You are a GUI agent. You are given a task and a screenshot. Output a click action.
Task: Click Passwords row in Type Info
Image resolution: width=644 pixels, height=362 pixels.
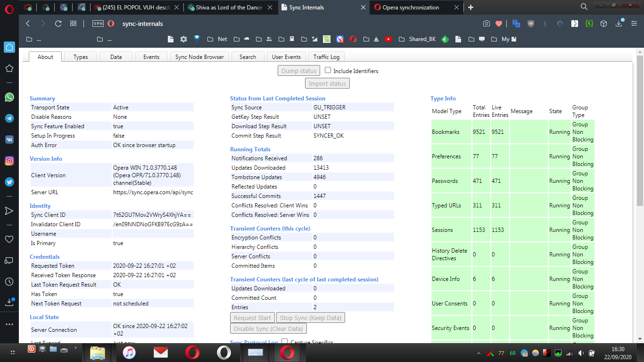[512, 181]
